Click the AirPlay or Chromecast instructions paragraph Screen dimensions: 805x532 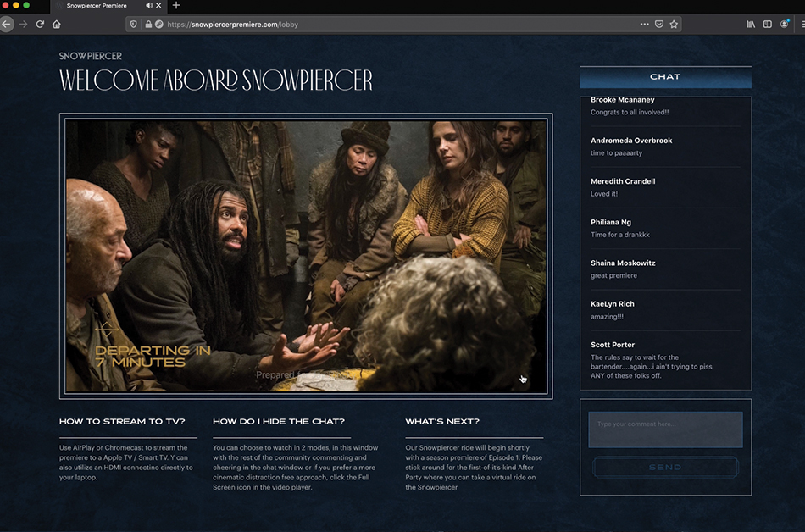(x=126, y=463)
